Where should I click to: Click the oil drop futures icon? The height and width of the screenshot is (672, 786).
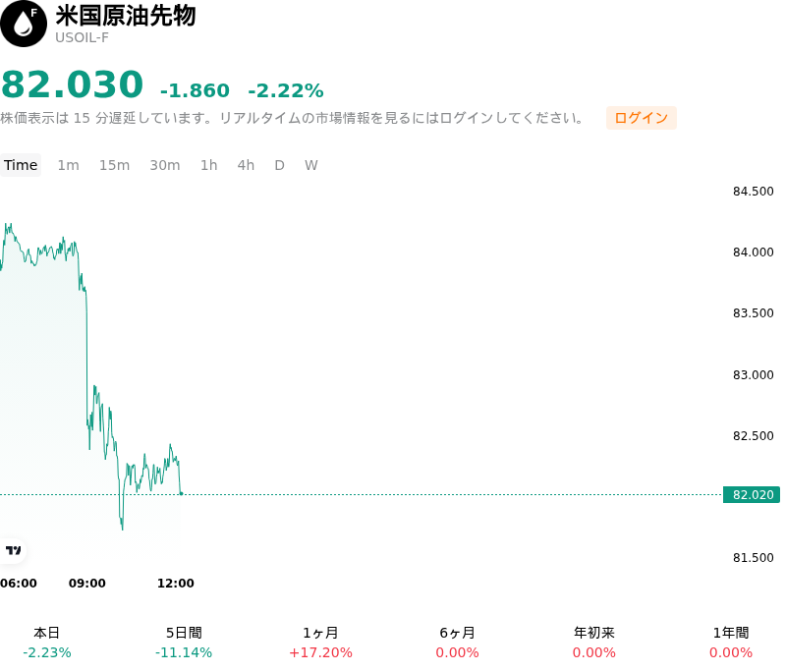click(x=23, y=24)
